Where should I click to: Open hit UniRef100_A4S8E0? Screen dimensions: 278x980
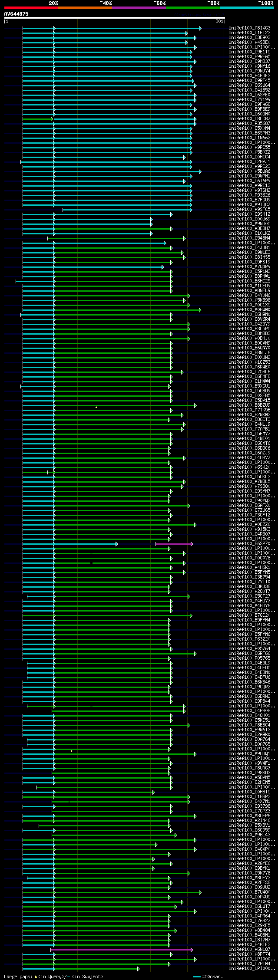click(x=249, y=43)
